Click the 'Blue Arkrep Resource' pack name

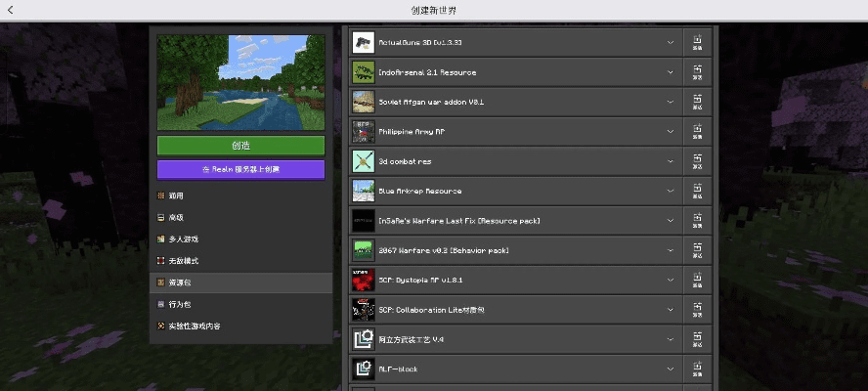(x=420, y=191)
